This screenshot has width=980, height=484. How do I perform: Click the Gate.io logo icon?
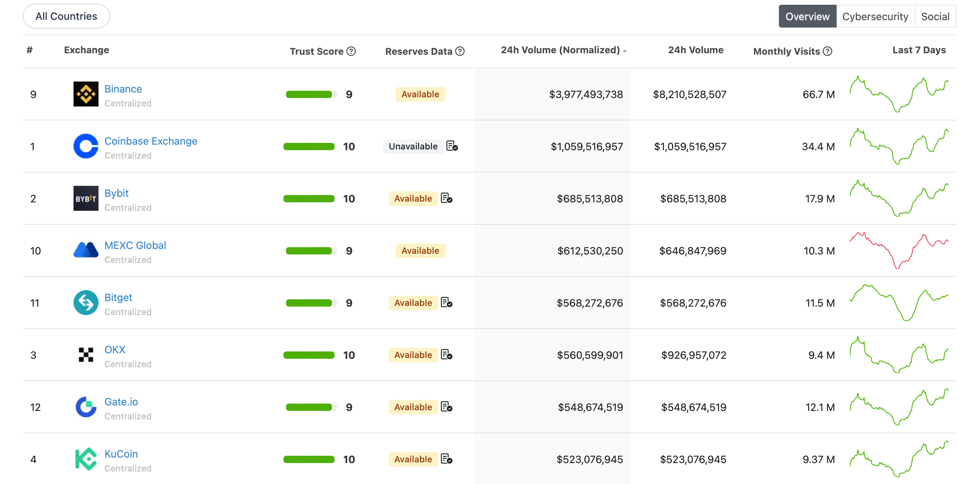click(x=86, y=407)
